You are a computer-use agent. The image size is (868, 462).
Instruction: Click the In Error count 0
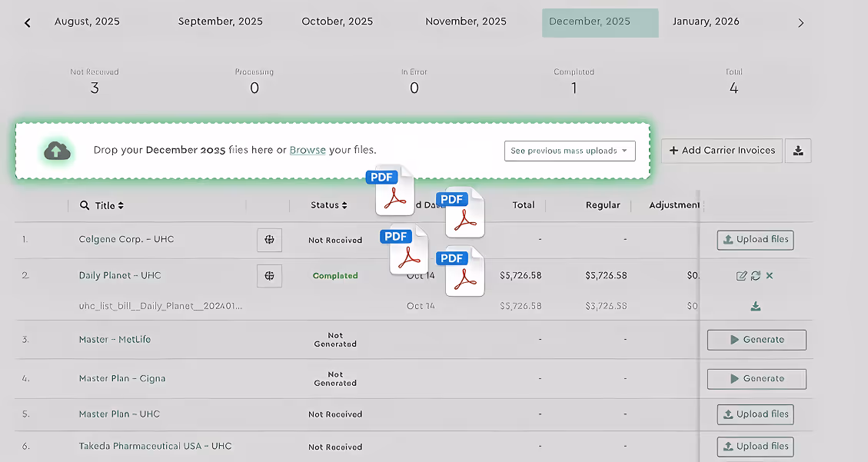coord(414,88)
